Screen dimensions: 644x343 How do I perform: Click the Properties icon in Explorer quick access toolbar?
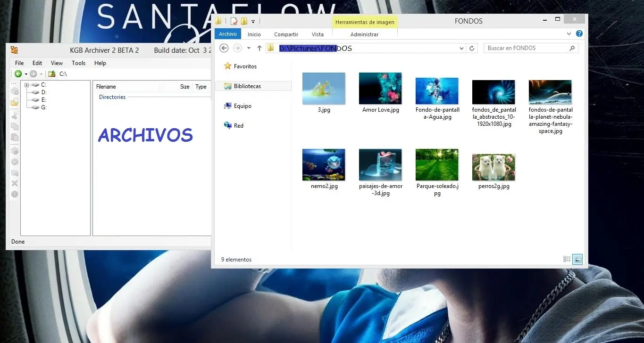pyautogui.click(x=234, y=21)
